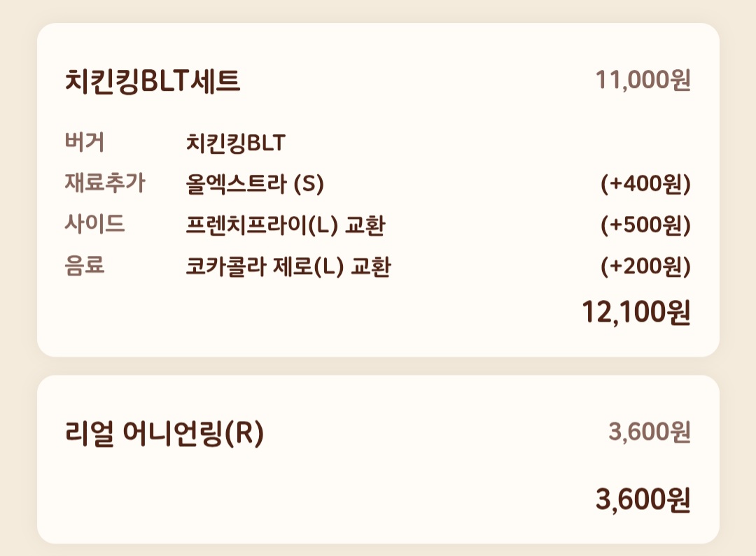This screenshot has height=556, width=756.
Task: Click the (+400원) extra charge
Action: coord(645,184)
